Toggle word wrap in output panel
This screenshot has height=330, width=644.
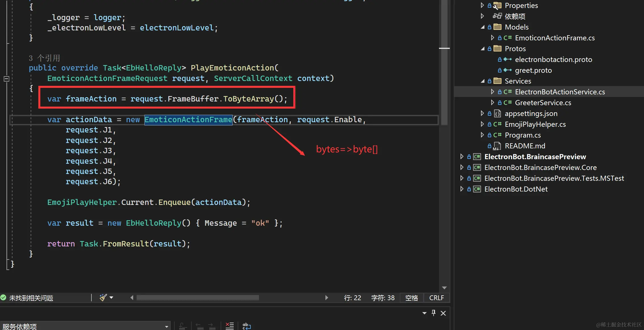(x=246, y=326)
